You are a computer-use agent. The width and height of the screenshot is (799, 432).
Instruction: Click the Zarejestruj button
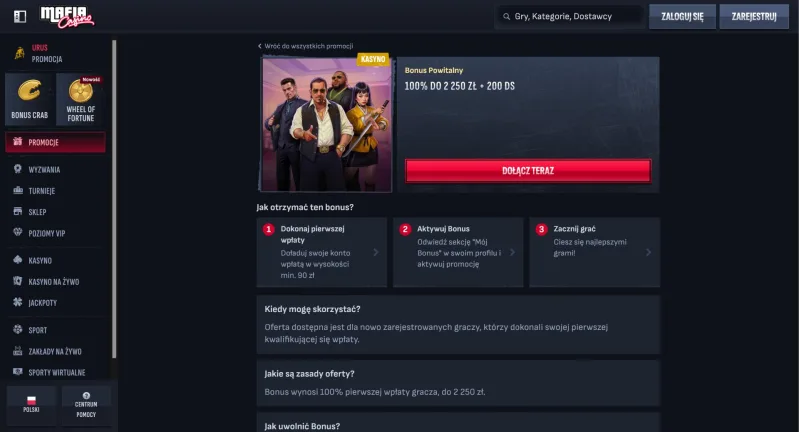[x=754, y=17]
